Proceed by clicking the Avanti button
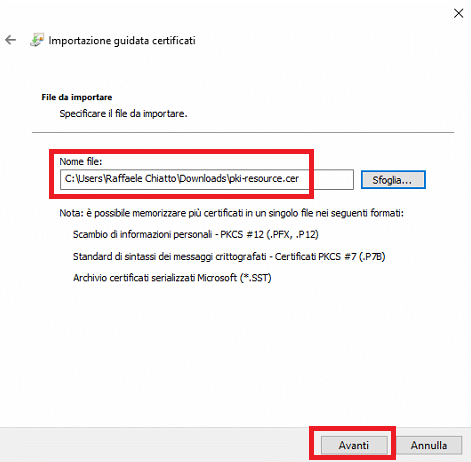Image resolution: width=471 pixels, height=462 pixels. coord(354,445)
